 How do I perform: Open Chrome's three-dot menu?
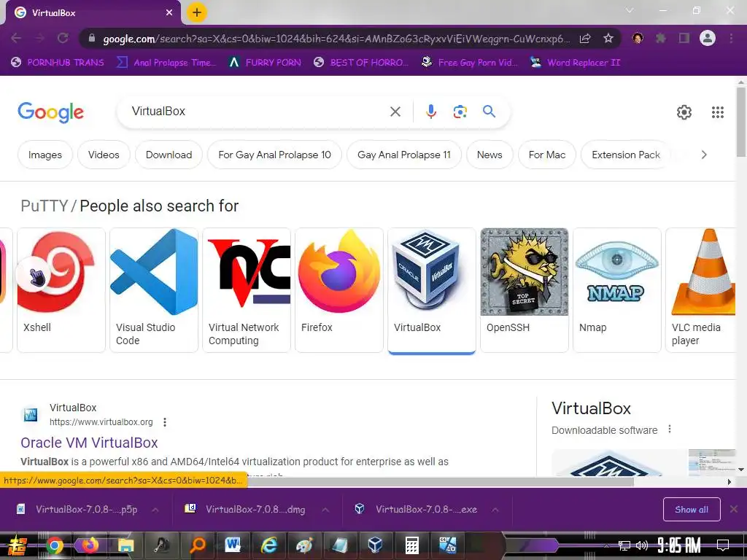click(x=731, y=38)
